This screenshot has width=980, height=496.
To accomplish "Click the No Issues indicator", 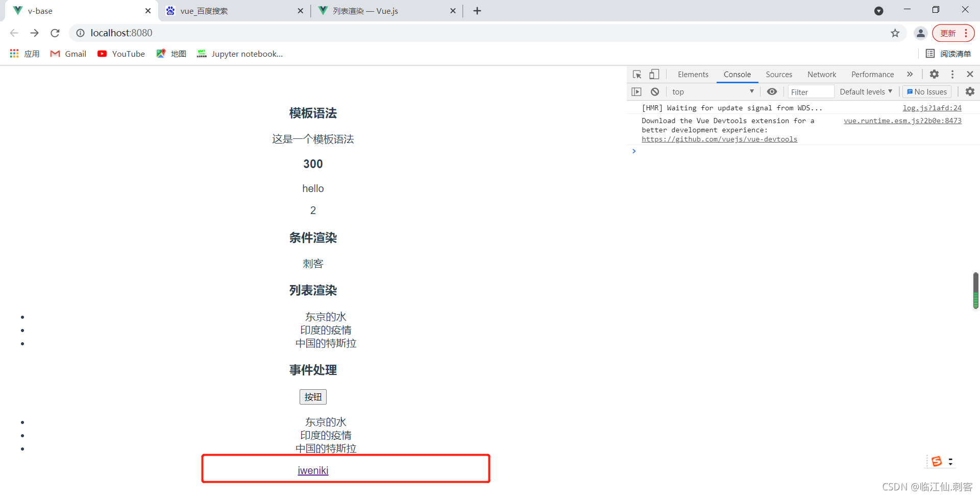I will tap(927, 92).
